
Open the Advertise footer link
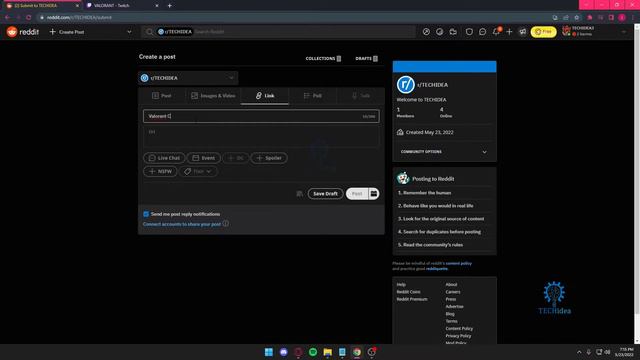tap(455, 307)
